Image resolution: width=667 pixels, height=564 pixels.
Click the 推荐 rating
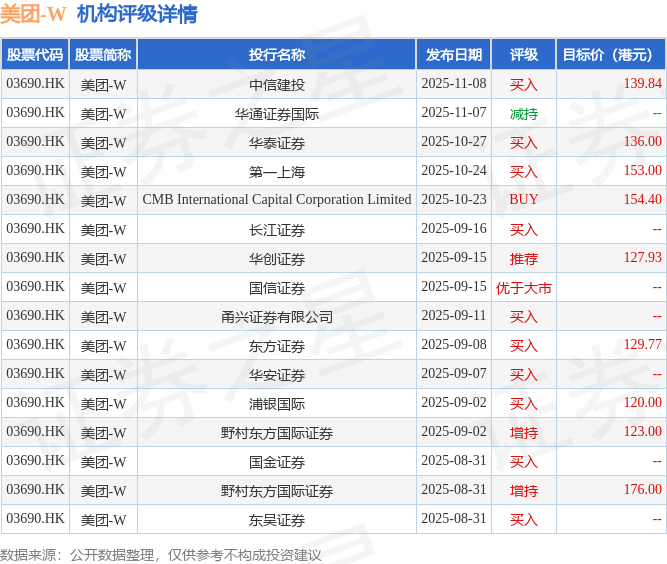[x=524, y=259]
